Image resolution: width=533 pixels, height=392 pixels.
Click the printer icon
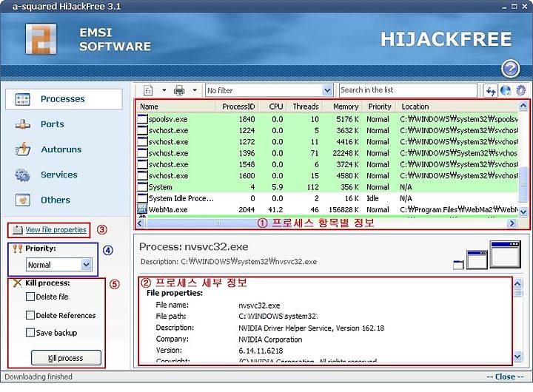point(179,90)
